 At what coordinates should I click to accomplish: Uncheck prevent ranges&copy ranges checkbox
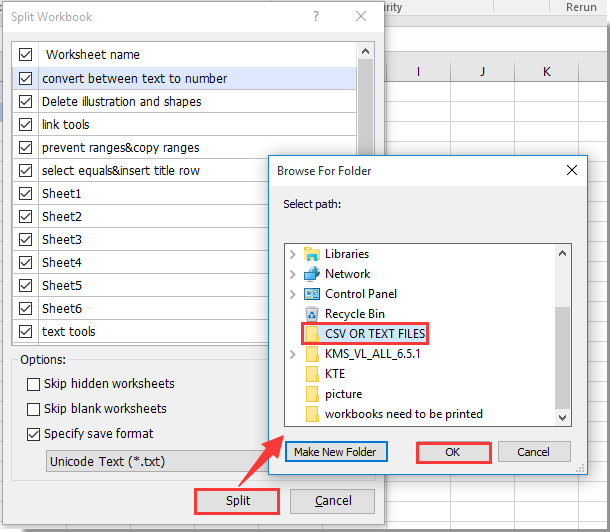26,147
